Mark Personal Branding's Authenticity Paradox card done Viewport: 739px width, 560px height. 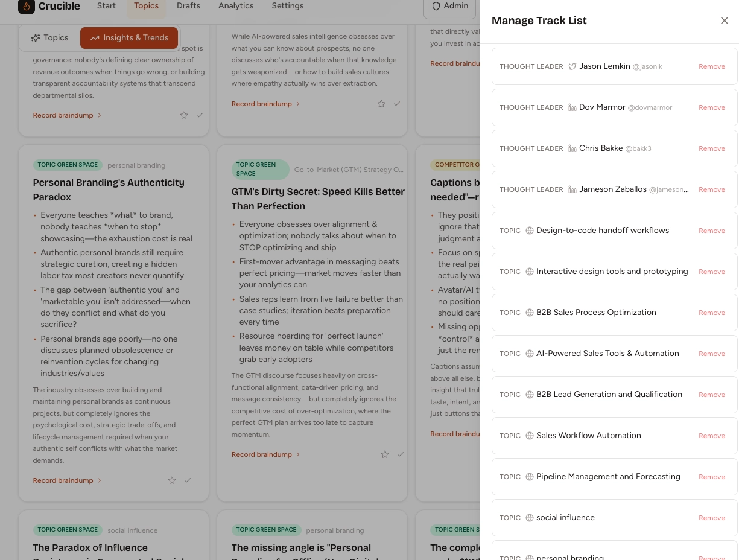point(188,480)
